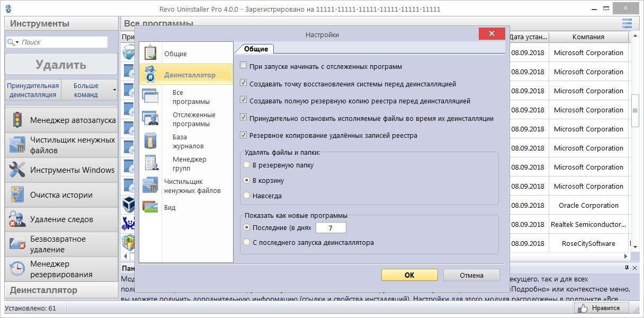Select the Вид settings icon
This screenshot has width=644, height=318.
[150, 207]
